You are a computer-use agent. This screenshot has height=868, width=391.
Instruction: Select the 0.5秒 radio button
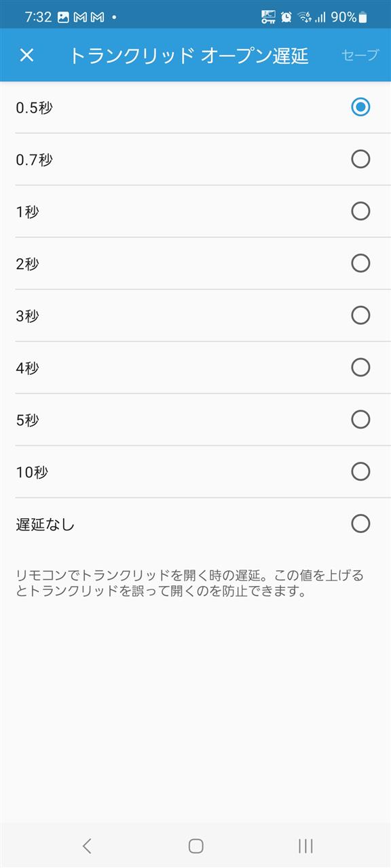coord(360,106)
